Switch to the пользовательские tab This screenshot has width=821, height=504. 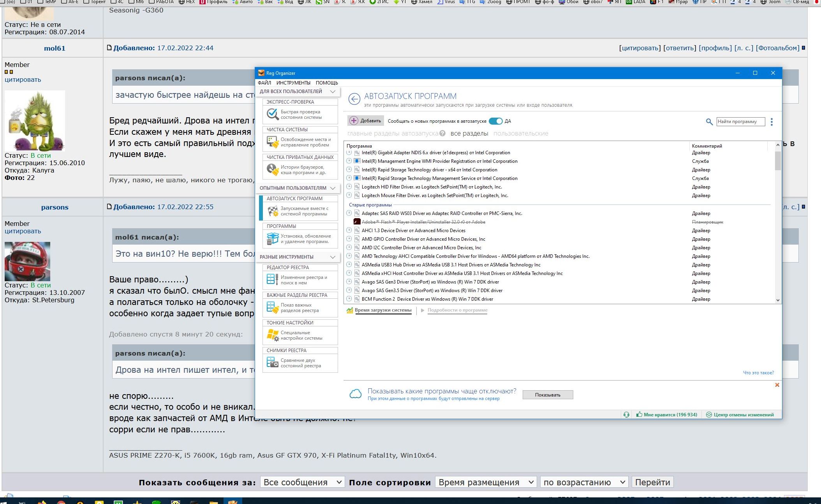[520, 134]
